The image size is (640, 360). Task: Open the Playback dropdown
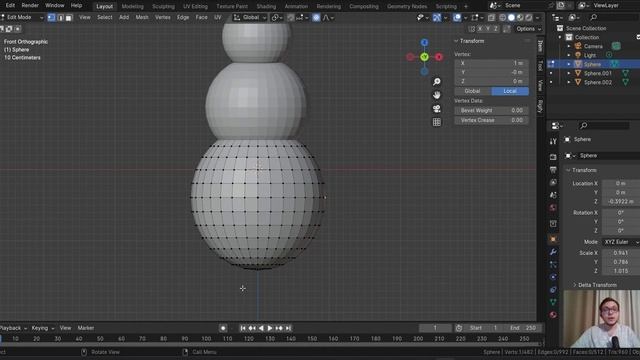pos(13,328)
